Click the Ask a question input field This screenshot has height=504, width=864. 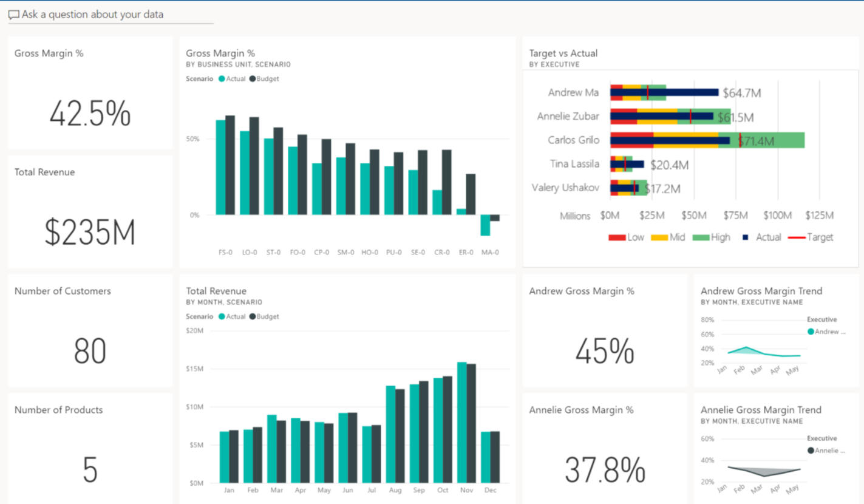(x=109, y=15)
